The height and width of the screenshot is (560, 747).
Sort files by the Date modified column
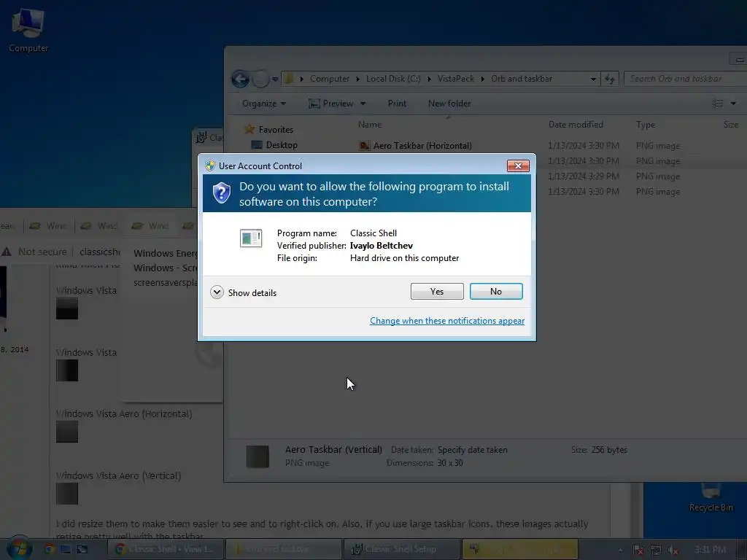(576, 124)
